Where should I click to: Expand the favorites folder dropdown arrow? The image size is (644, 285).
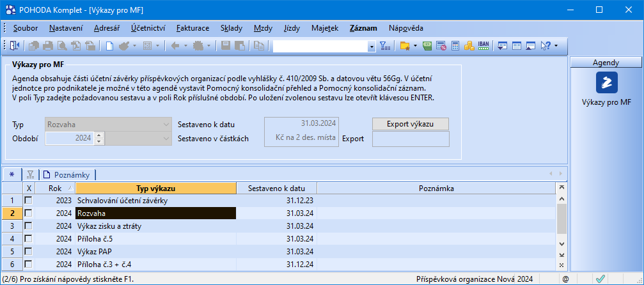click(x=415, y=46)
